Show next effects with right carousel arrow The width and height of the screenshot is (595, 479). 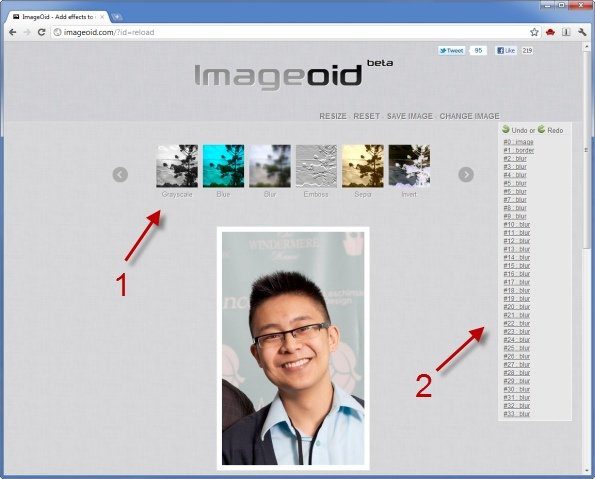click(466, 175)
